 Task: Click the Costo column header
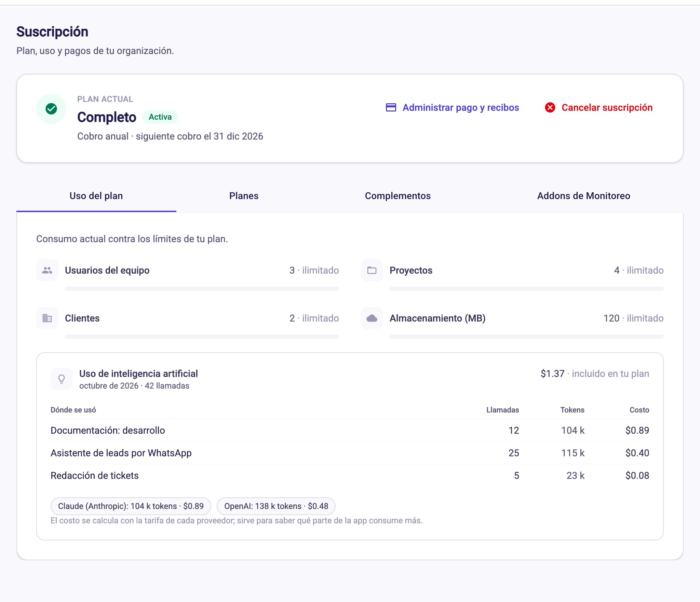click(x=639, y=410)
